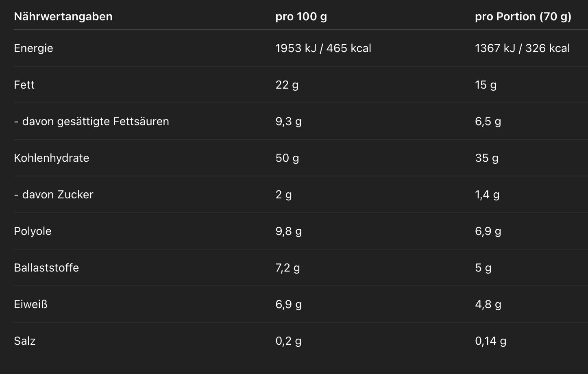Select the 'davon Zucker' row label

pos(54,195)
